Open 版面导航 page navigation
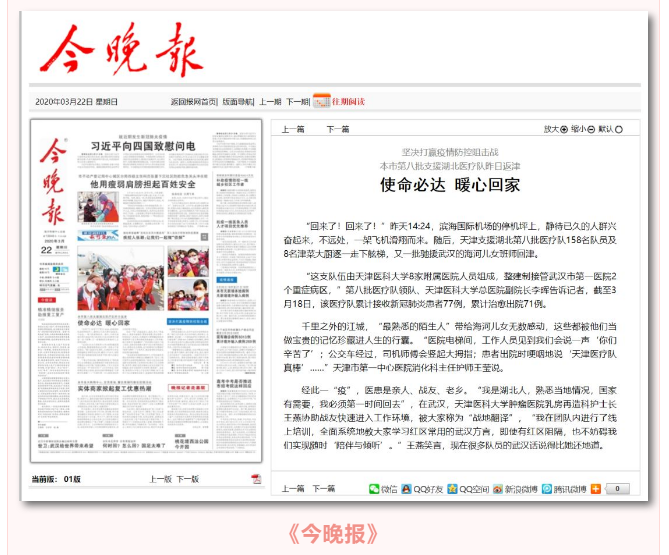Viewport: 669px width, 555px height. click(237, 102)
